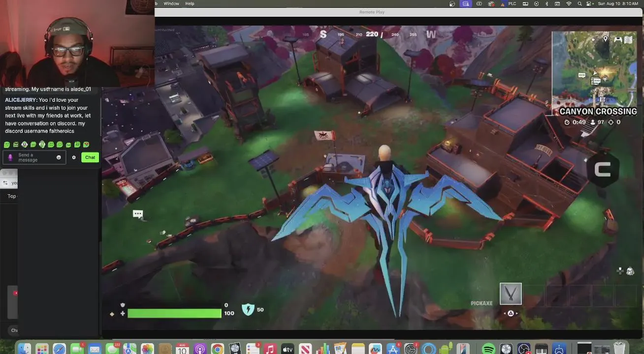Click the ALICEJERRY username in chat
This screenshot has height=354, width=644.
pos(21,100)
